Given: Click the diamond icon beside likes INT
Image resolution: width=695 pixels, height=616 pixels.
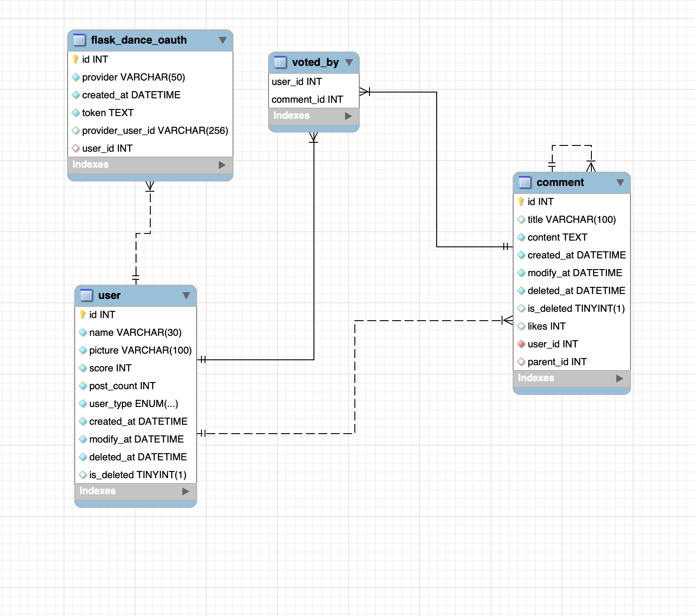Looking at the screenshot, I should (x=522, y=326).
